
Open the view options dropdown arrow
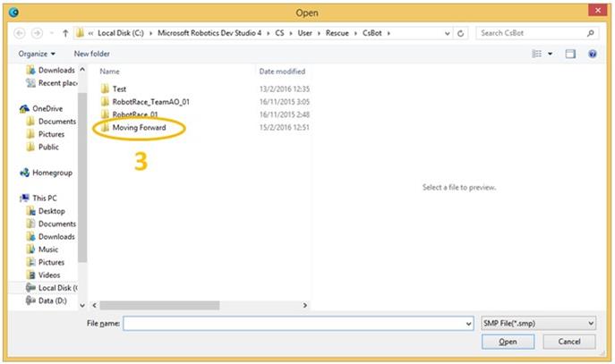coord(550,54)
